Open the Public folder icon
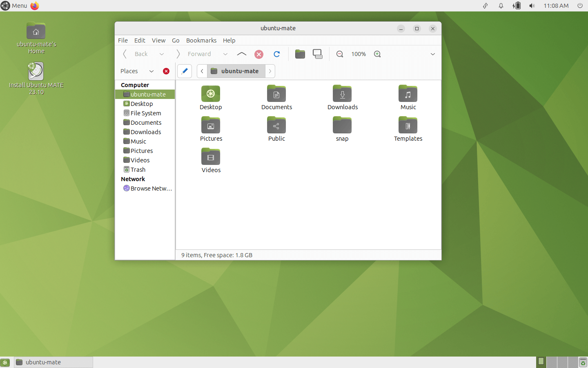Screen dimensions: 588x368 pos(276,125)
